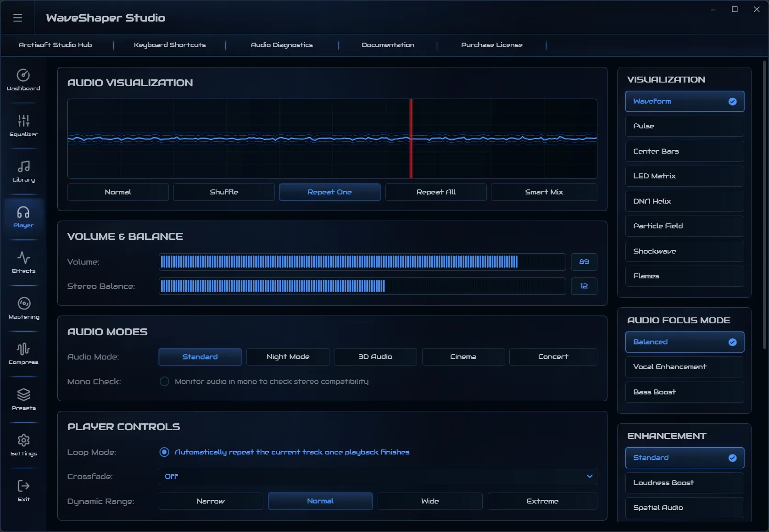Click the Stereo Balance value field 12
Screen dimensions: 769x532
[x=584, y=286]
